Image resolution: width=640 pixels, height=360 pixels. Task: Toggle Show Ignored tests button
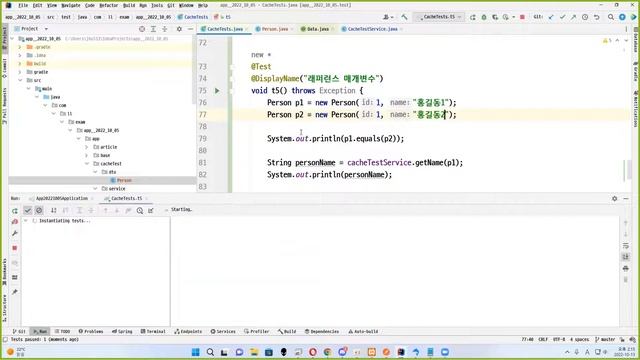click(39, 210)
